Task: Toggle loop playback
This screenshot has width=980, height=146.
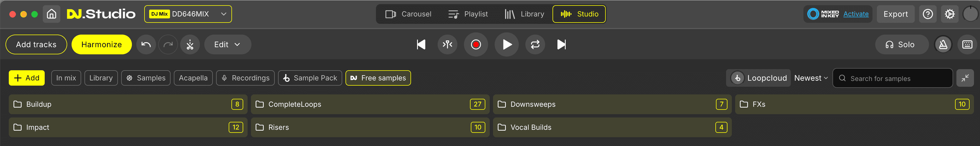Action: click(535, 45)
